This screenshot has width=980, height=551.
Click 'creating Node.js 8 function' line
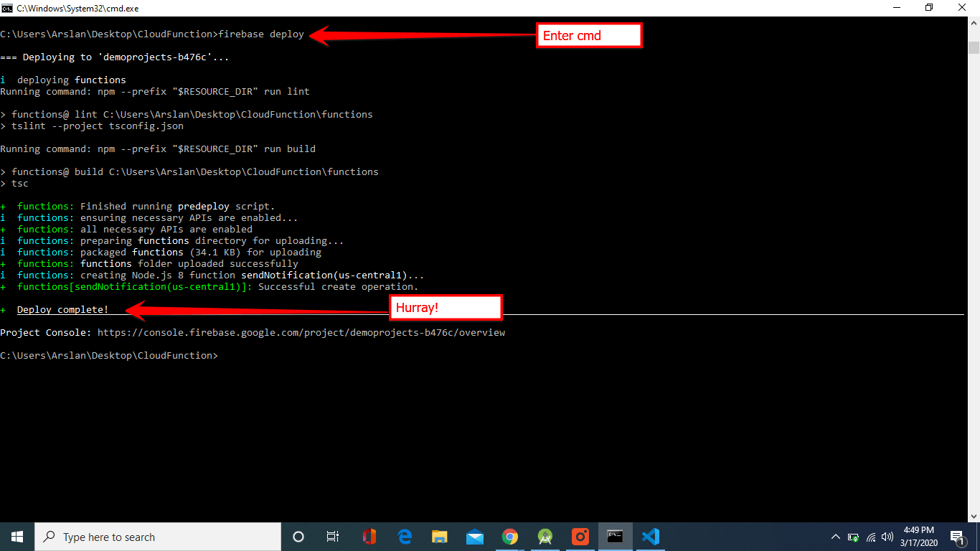[212, 275]
